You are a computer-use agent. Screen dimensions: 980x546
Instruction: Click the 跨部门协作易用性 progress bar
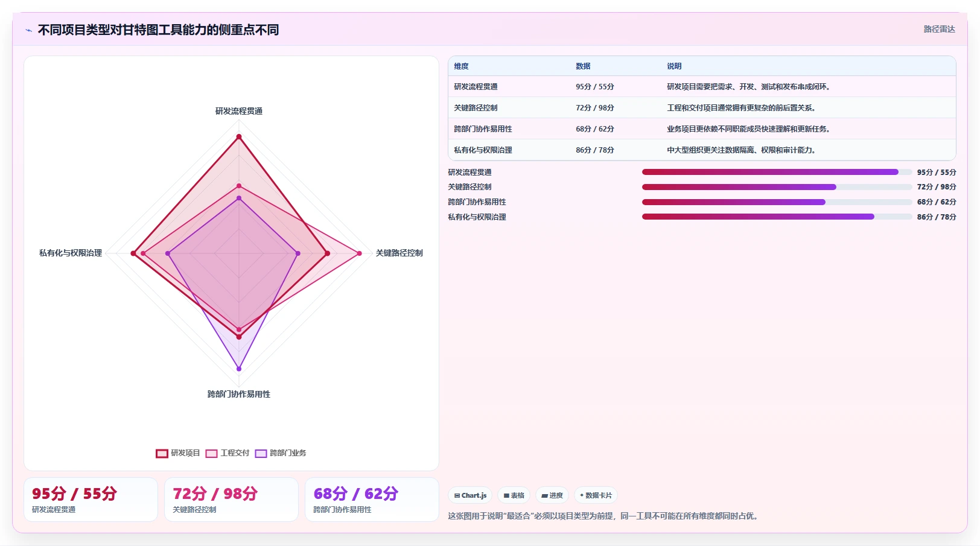[x=777, y=202]
